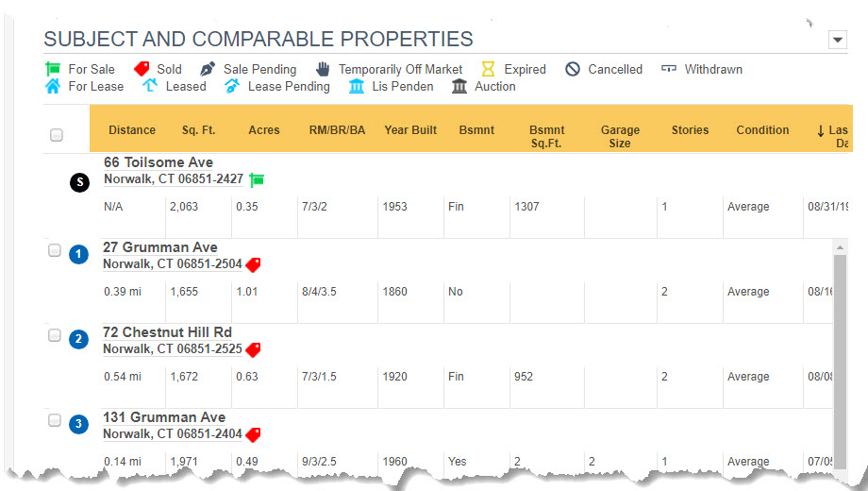Viewport: 868px width, 491px height.
Task: Toggle the select-all checkbox in the header
Action: pyautogui.click(x=56, y=135)
